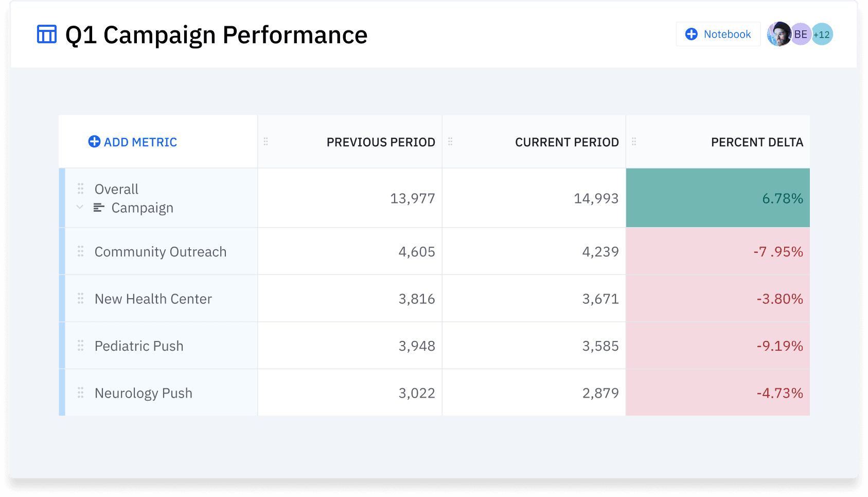Click the user photo avatar
This screenshot has height=497, width=868.
click(778, 35)
